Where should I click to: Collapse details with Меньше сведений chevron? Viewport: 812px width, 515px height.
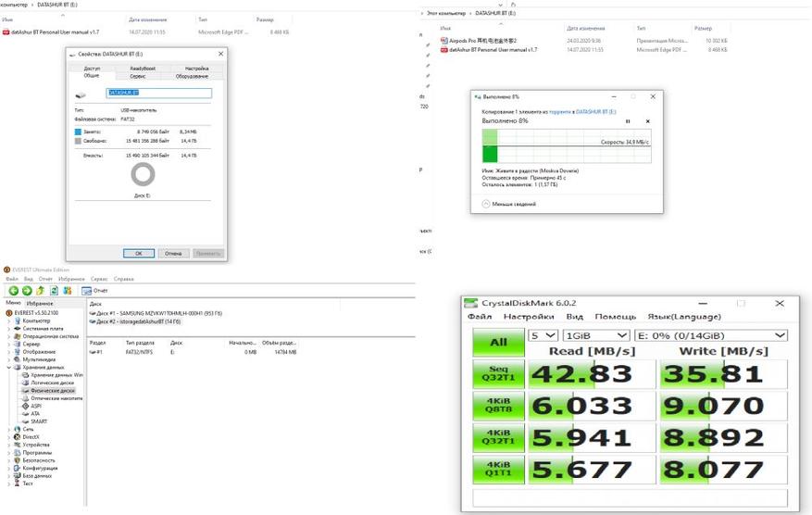[x=487, y=203]
